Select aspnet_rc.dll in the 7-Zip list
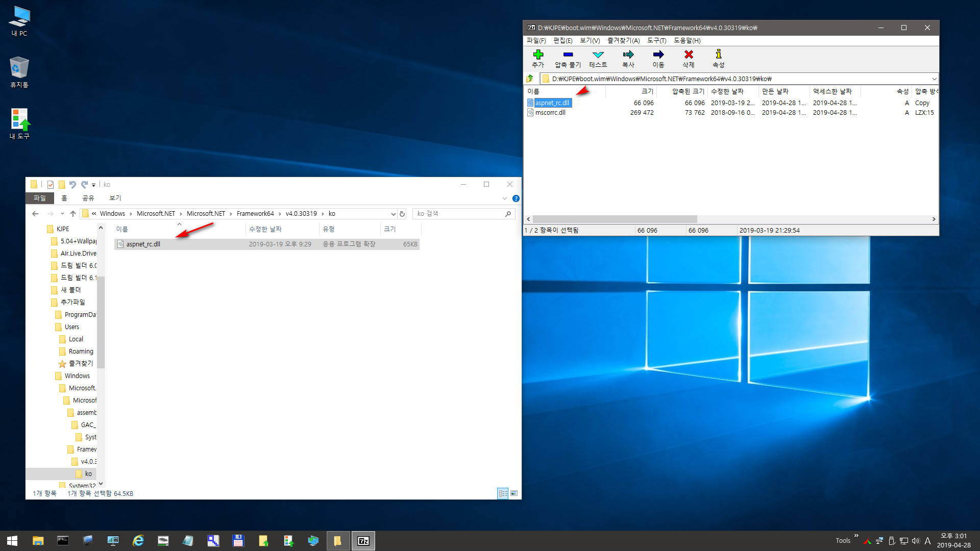The image size is (980, 551). click(552, 103)
